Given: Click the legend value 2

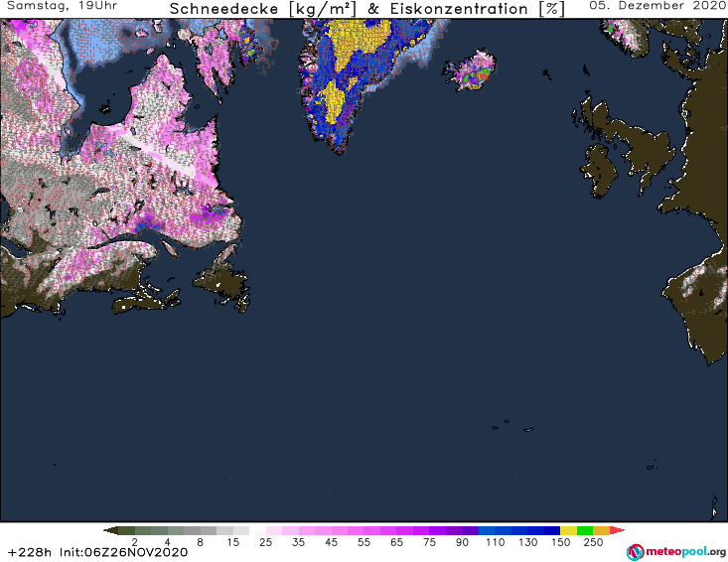Looking at the screenshot, I should [x=135, y=542].
